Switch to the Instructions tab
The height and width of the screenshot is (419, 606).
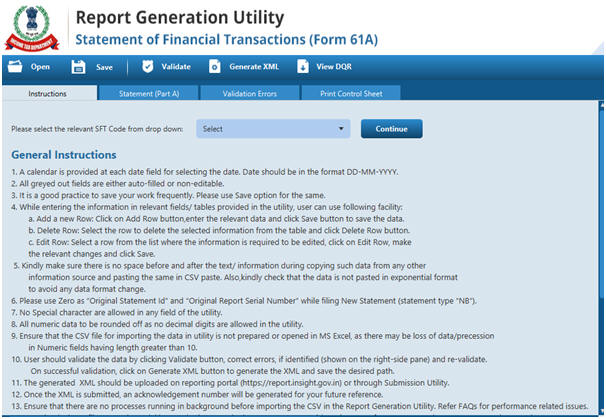[x=47, y=93]
